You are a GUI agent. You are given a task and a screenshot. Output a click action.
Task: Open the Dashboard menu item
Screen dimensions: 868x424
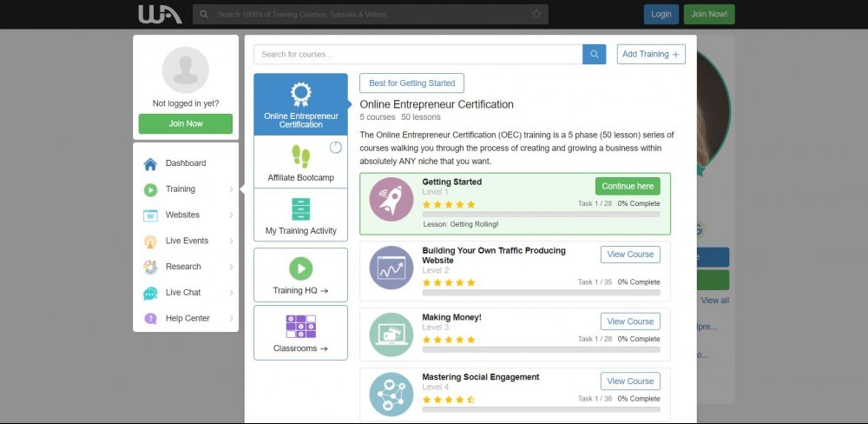(x=186, y=163)
